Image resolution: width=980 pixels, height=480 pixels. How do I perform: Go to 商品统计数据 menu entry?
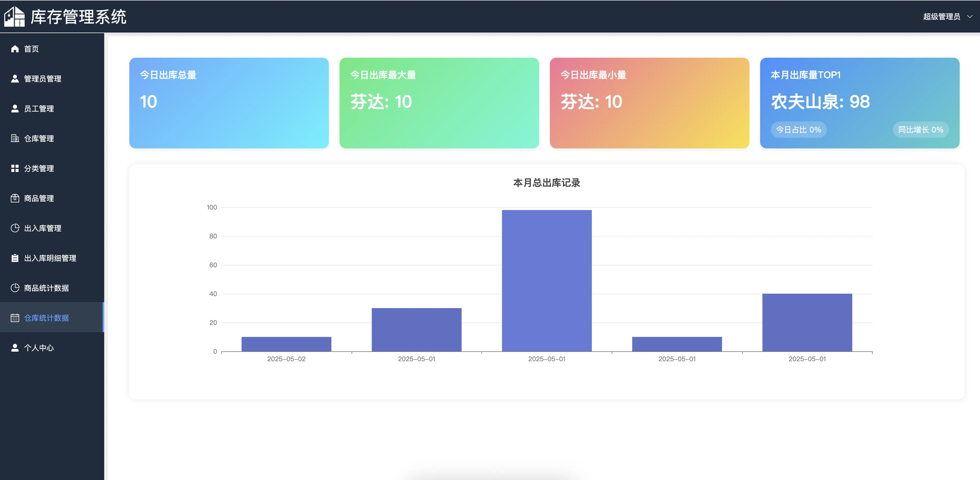coord(46,288)
